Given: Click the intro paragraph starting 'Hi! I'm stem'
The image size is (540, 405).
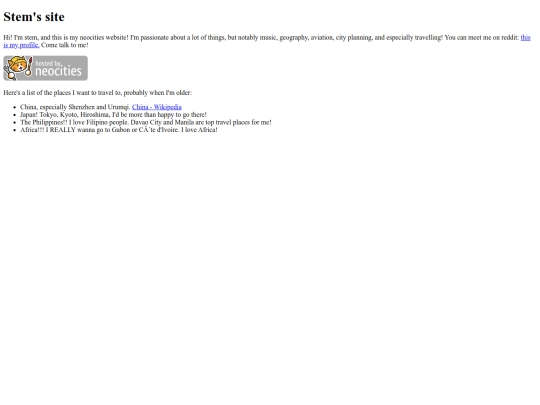Looking at the screenshot, I should (x=267, y=41).
